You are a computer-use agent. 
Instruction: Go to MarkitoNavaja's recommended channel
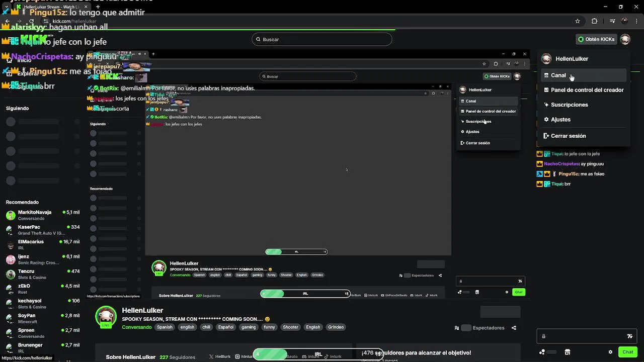tap(42, 215)
